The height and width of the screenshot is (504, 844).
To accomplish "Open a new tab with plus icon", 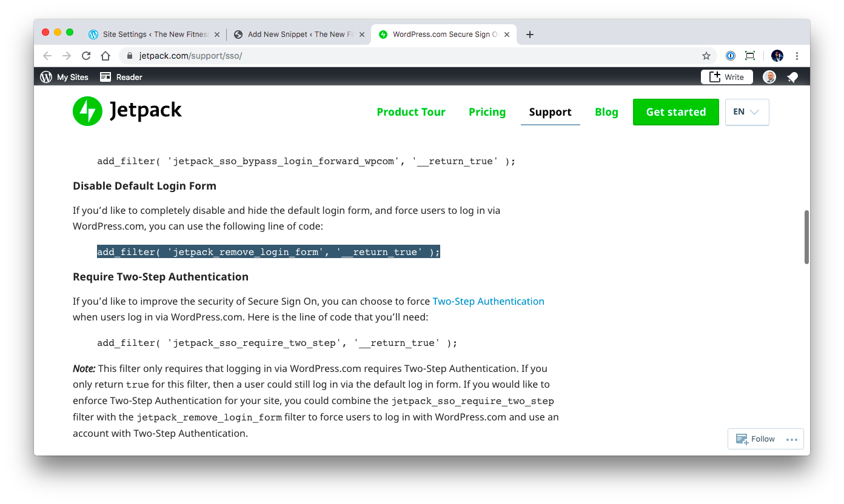I will 529,35.
